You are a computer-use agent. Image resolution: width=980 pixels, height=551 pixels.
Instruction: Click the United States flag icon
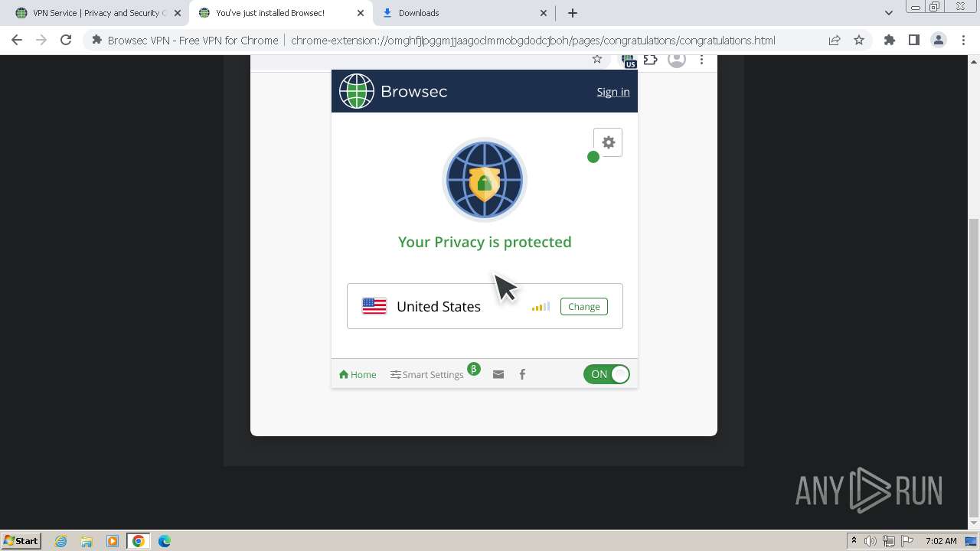374,306
